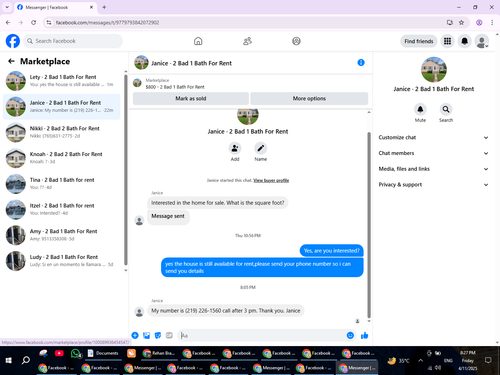The height and width of the screenshot is (375, 500).
Task: Open Nikki - 2 Bad 2 Bath chat
Action: tap(62, 132)
